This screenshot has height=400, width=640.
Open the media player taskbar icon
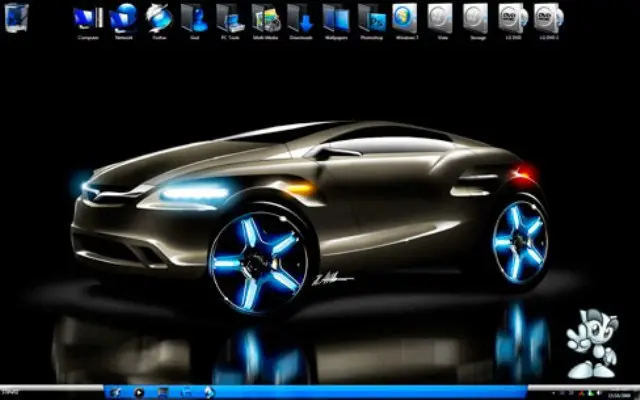pos(139,393)
